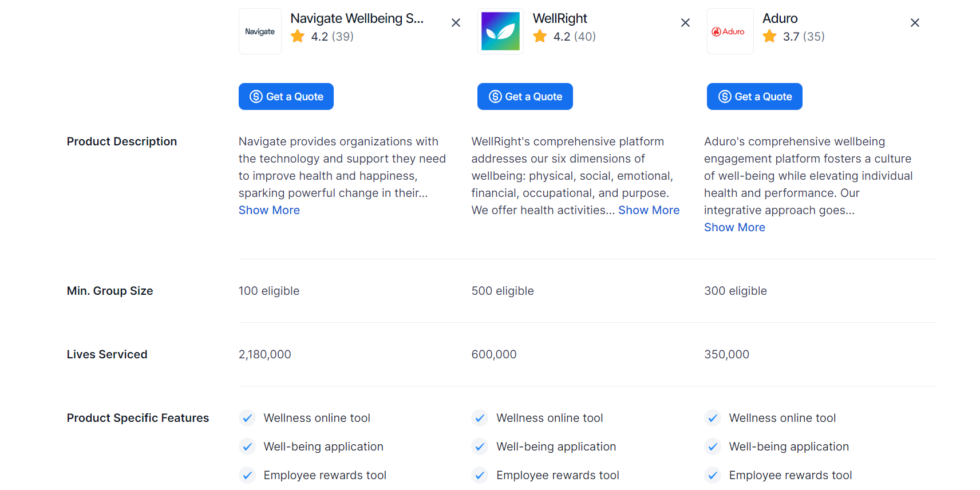Click the Aduro logo image
Viewport: 980px width, 490px height.
coord(730,31)
